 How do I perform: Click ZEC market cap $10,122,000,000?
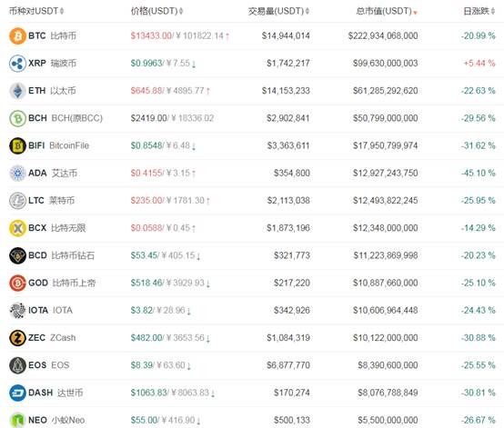tap(386, 338)
